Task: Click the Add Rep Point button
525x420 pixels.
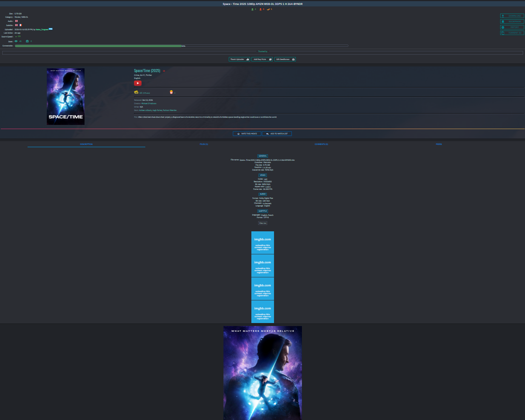Action: (262, 59)
